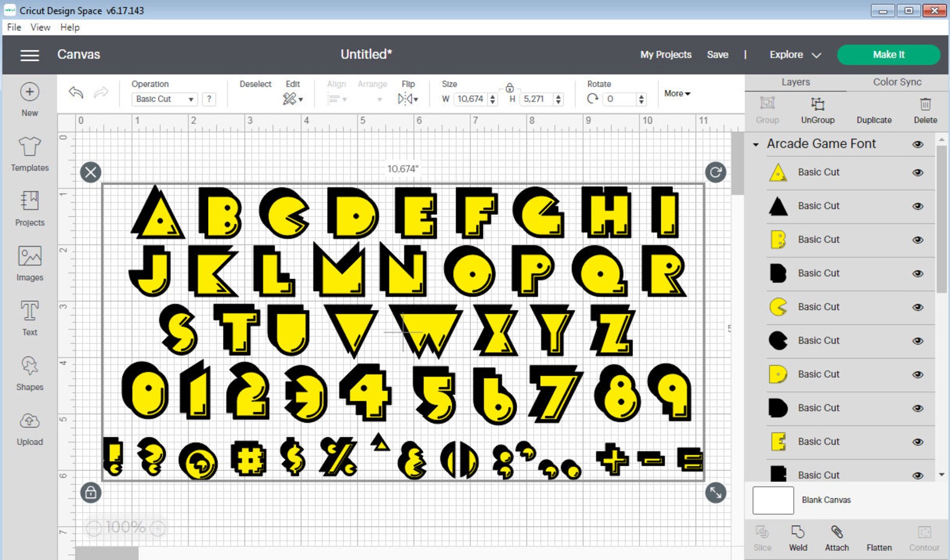Open the Projects panel
Image resolution: width=950 pixels, height=560 pixels.
pyautogui.click(x=29, y=201)
